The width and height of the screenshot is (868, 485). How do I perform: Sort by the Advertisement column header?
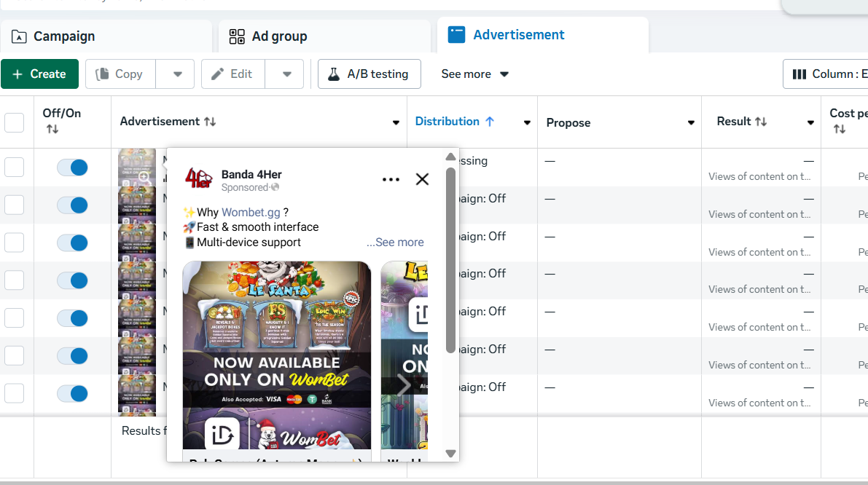[168, 121]
